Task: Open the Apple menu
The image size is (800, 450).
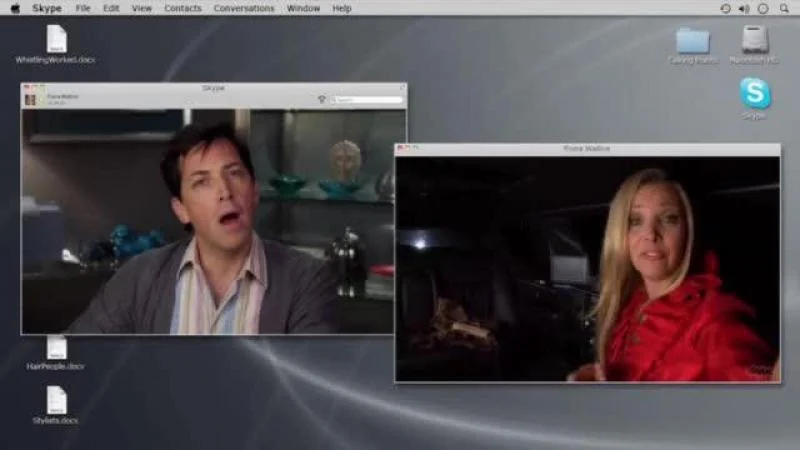Action: point(15,8)
